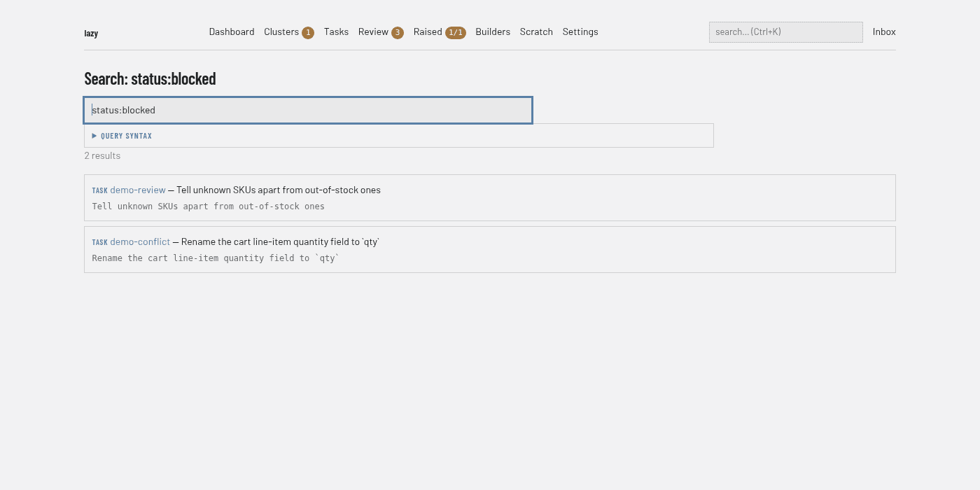980x490 pixels.
Task: Focus the top search box (Ctrl+K)
Action: tap(786, 32)
